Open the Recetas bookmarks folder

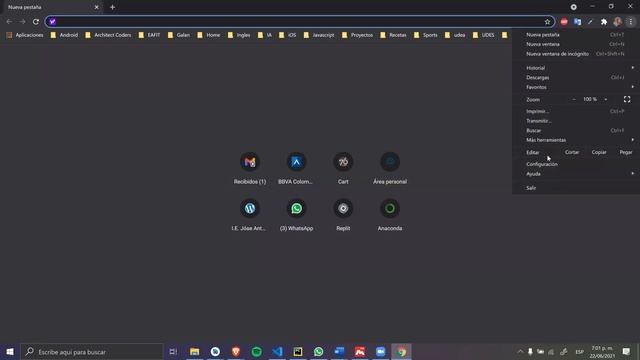click(x=393, y=35)
